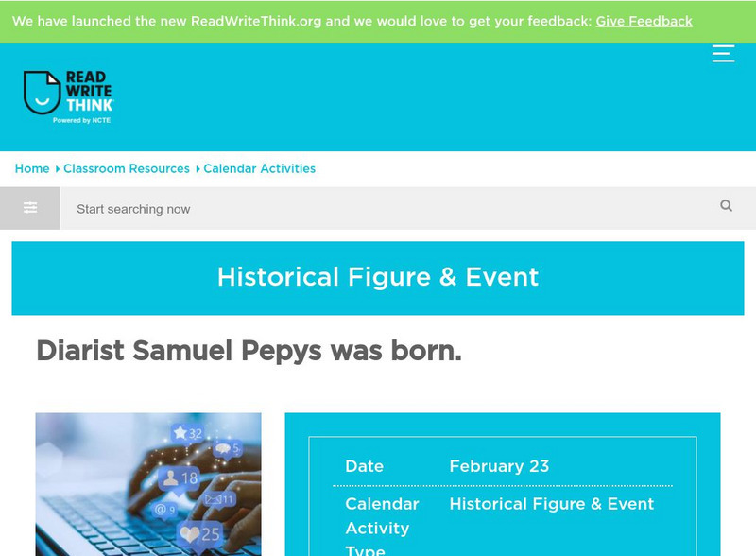The image size is (756, 556).
Task: Click the person 18 followers icon
Action: [x=179, y=478]
